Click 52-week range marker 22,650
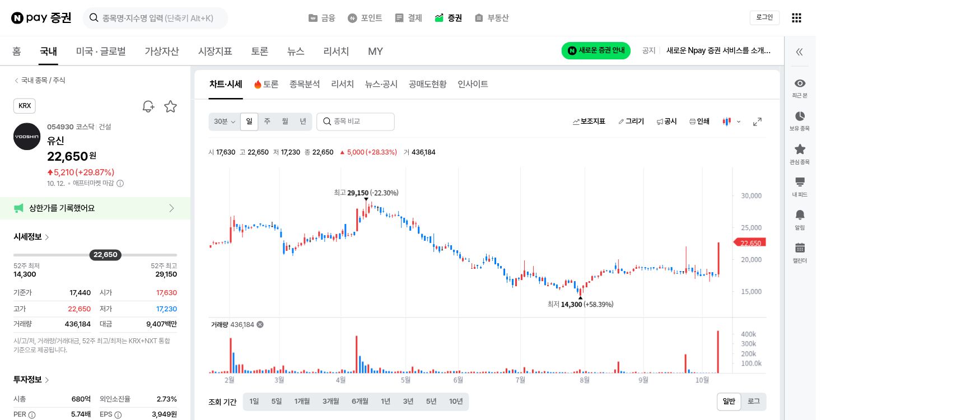The width and height of the screenshot is (980, 420). tap(105, 255)
